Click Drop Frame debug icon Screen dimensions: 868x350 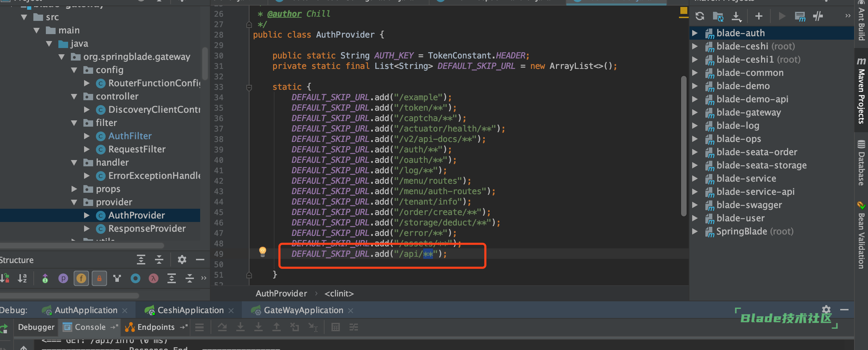point(295,327)
